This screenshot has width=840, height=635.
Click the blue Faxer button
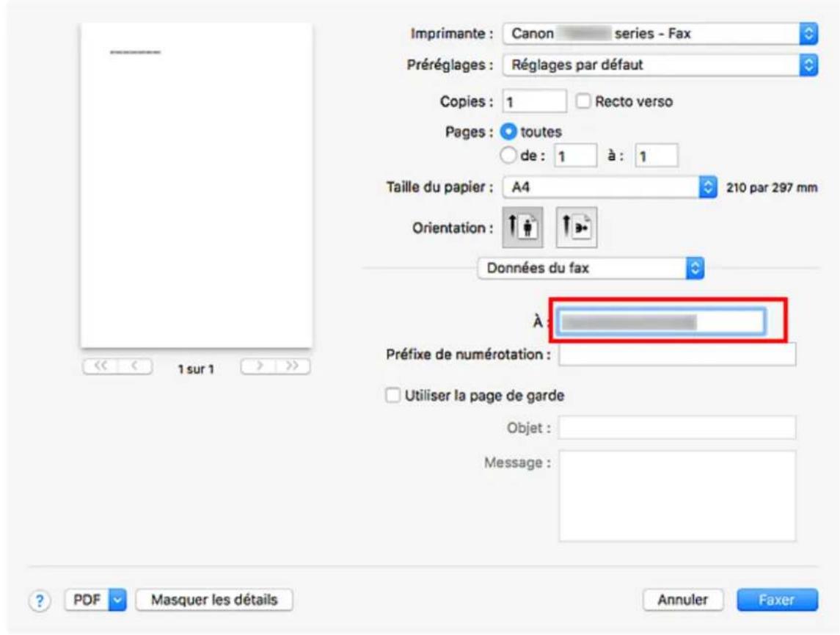click(x=778, y=600)
